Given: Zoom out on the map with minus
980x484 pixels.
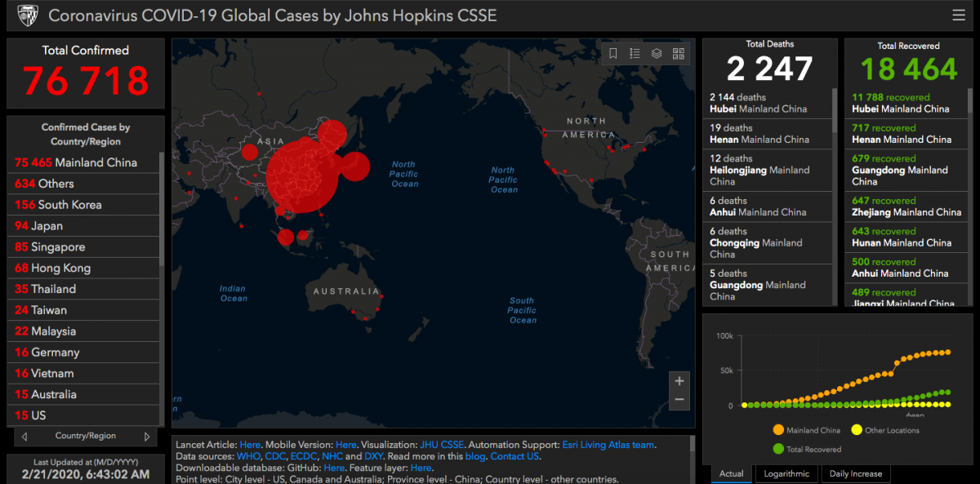Looking at the screenshot, I should pyautogui.click(x=679, y=400).
